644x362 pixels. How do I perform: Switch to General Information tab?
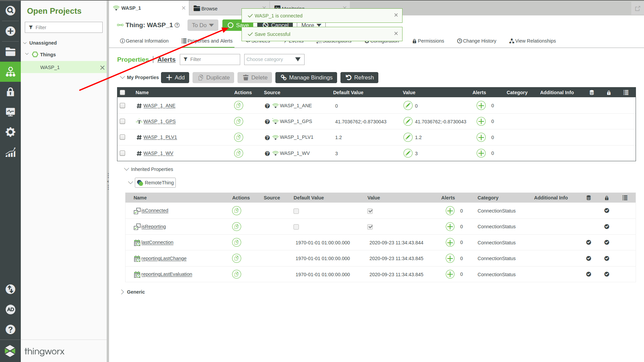[x=144, y=41]
